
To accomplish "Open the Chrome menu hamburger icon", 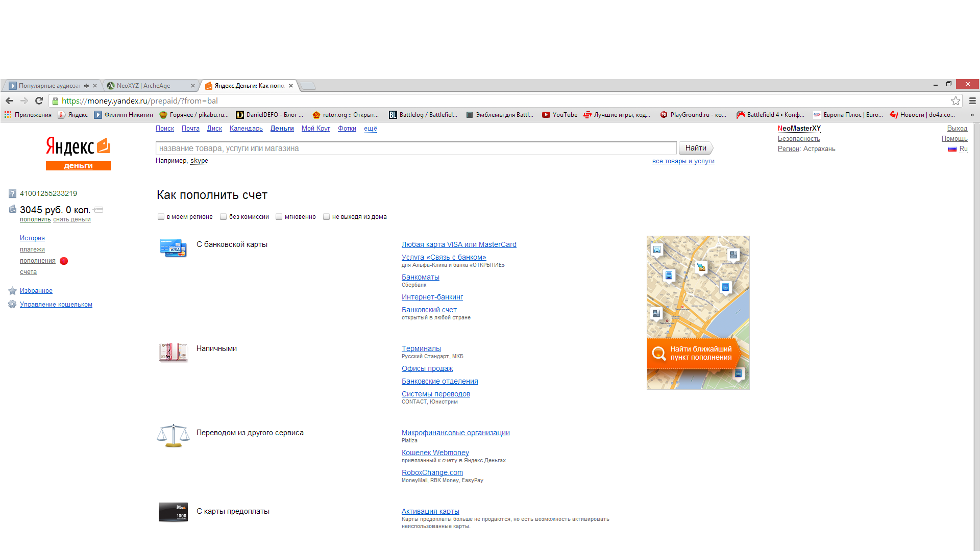I will coord(972,101).
